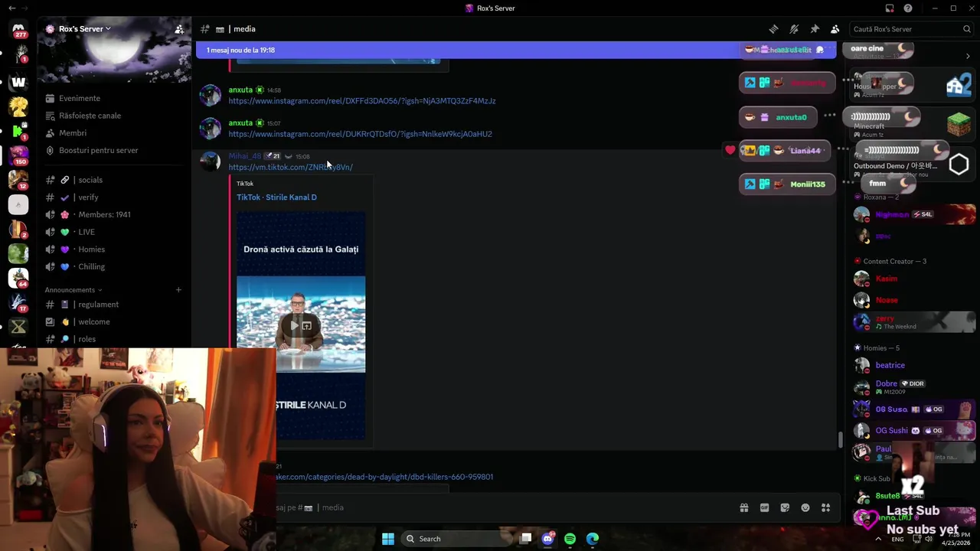
Task: Open the Rox's Server dropdown menu
Action: tap(84, 29)
